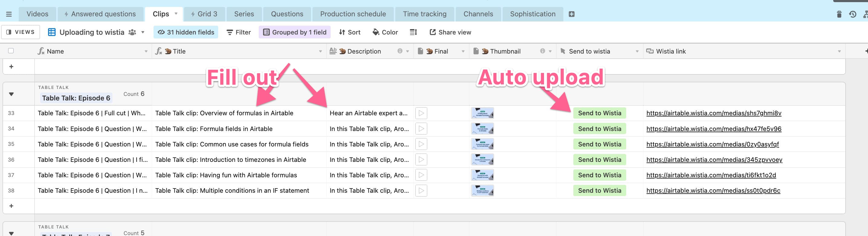Open the Title column dropdown
868x236 pixels.
point(320,51)
